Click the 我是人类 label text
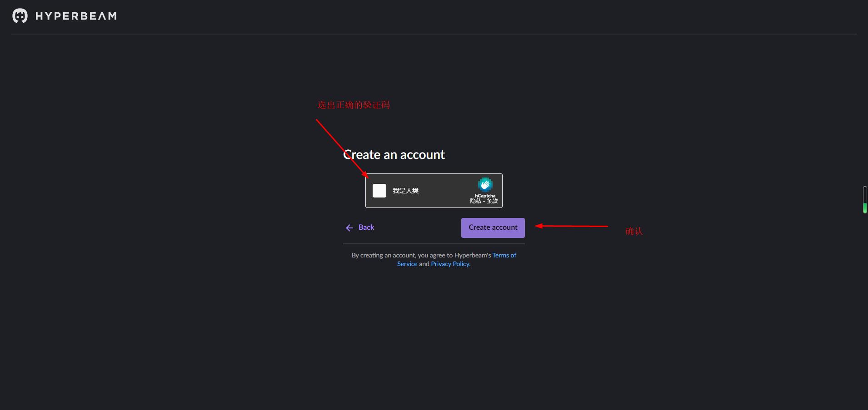The image size is (868, 410). [x=405, y=191]
